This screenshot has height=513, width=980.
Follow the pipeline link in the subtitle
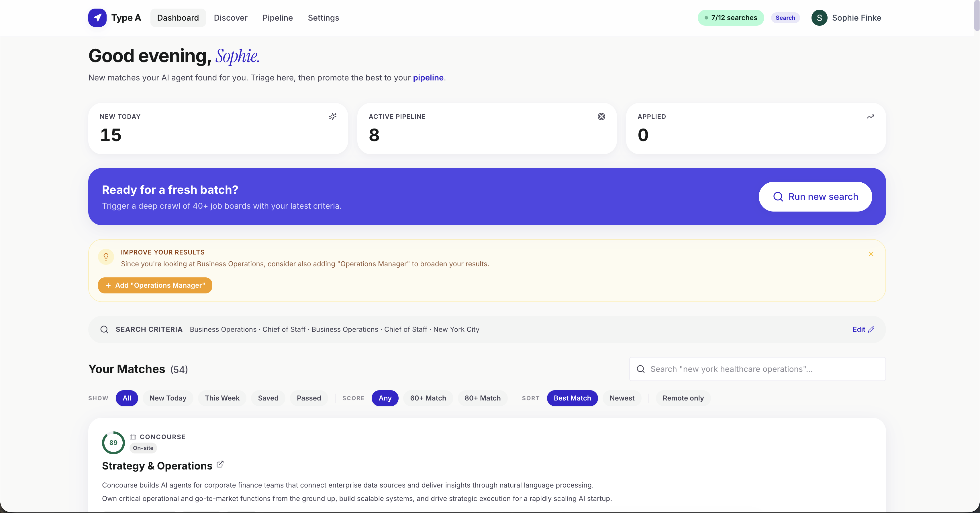428,78
